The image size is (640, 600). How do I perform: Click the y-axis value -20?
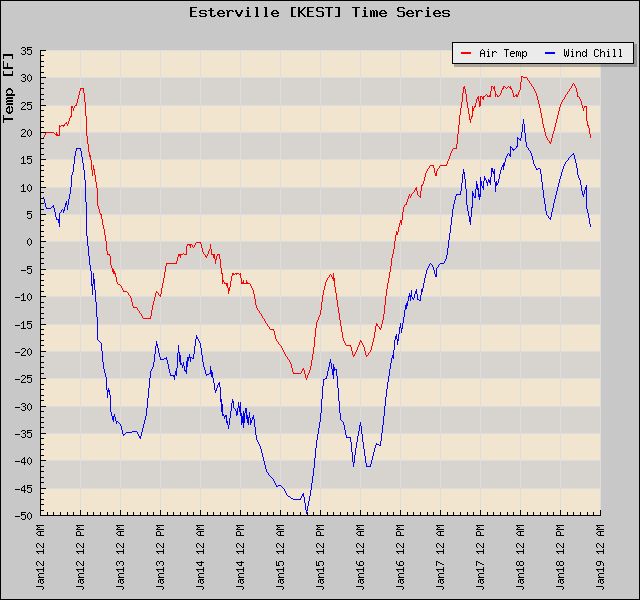[24, 352]
